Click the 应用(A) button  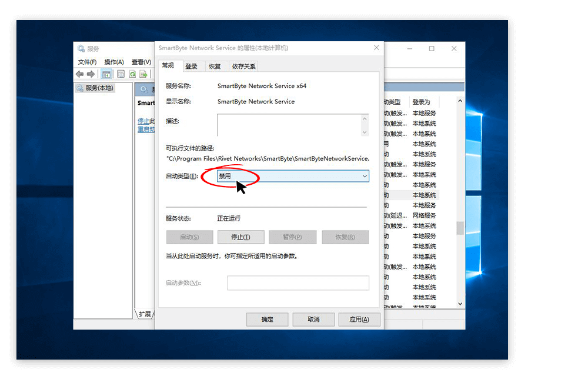359,319
